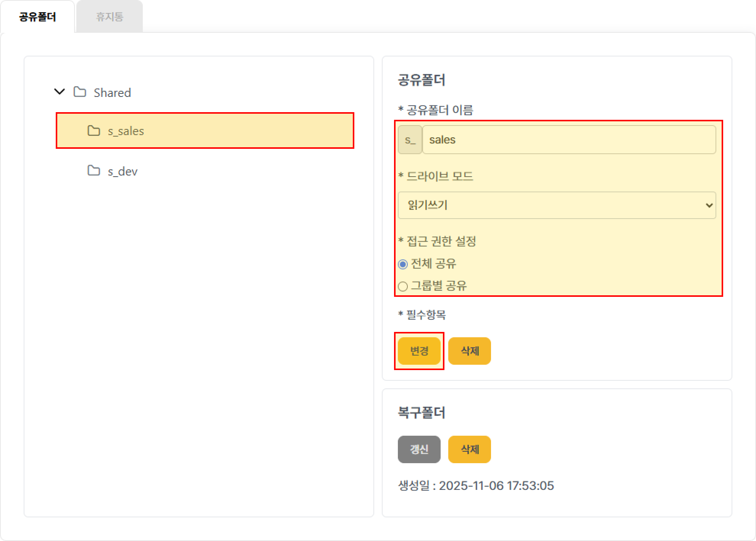Select the 그룹별 공유 radio option
The image size is (756, 541).
tap(403, 286)
